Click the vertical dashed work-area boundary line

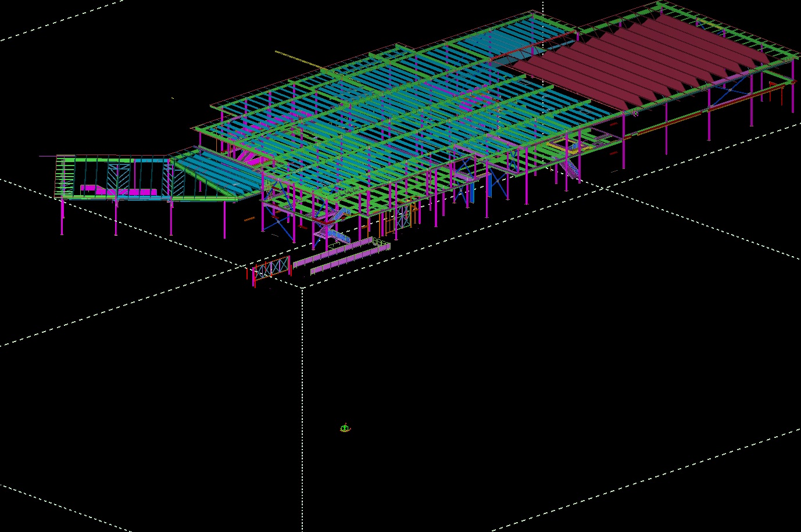tap(302, 407)
